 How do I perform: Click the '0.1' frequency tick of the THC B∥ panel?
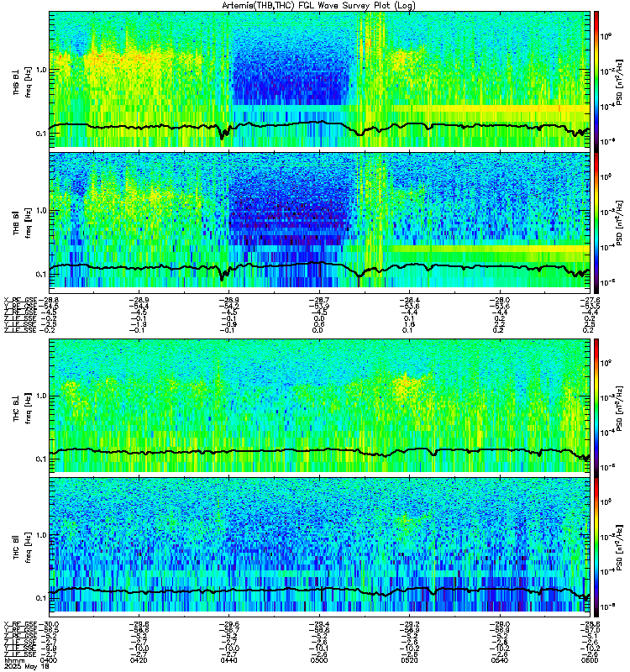coord(40,598)
